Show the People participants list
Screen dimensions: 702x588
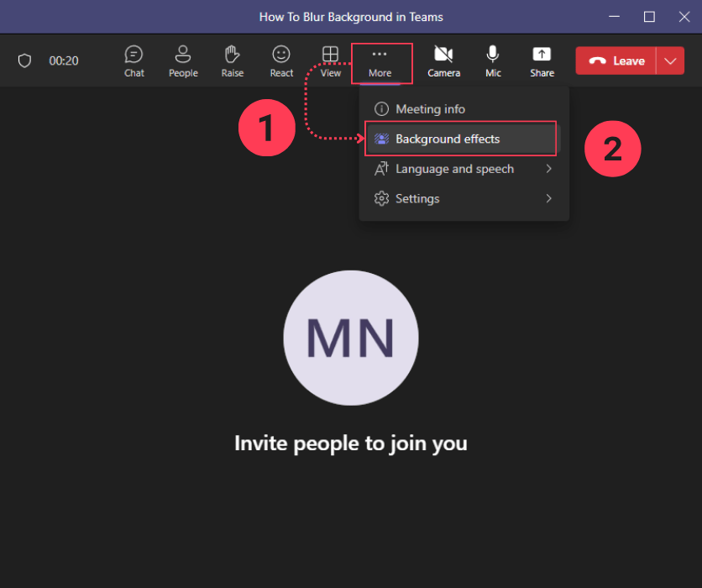(x=183, y=60)
